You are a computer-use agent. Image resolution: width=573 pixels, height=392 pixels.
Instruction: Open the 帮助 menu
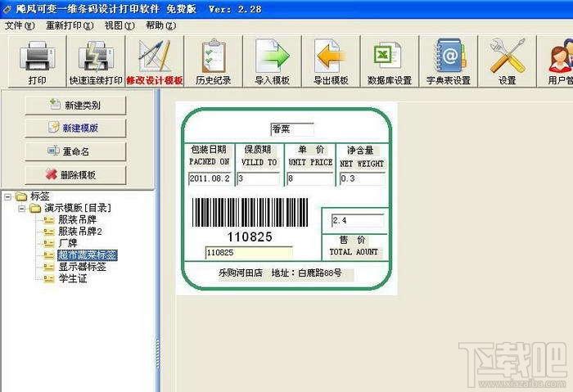160,25
